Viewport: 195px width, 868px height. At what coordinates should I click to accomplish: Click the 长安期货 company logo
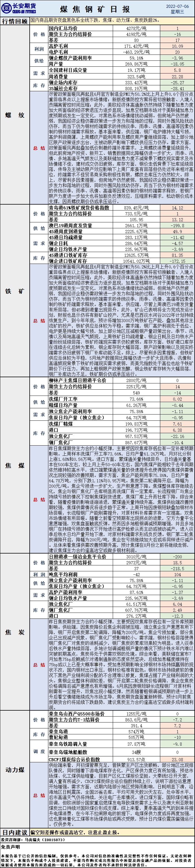pos(19,8)
